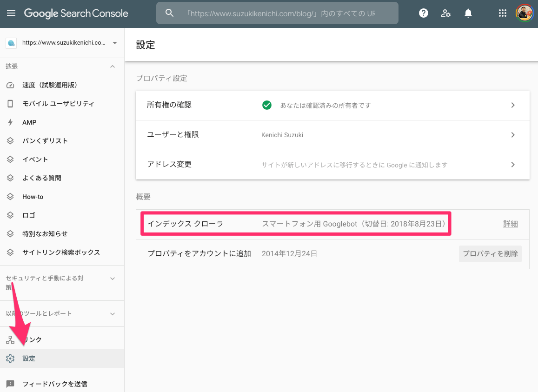The image size is (538, 392).
Task: Click Kenichi Suzuki user name text
Action: (x=282, y=135)
